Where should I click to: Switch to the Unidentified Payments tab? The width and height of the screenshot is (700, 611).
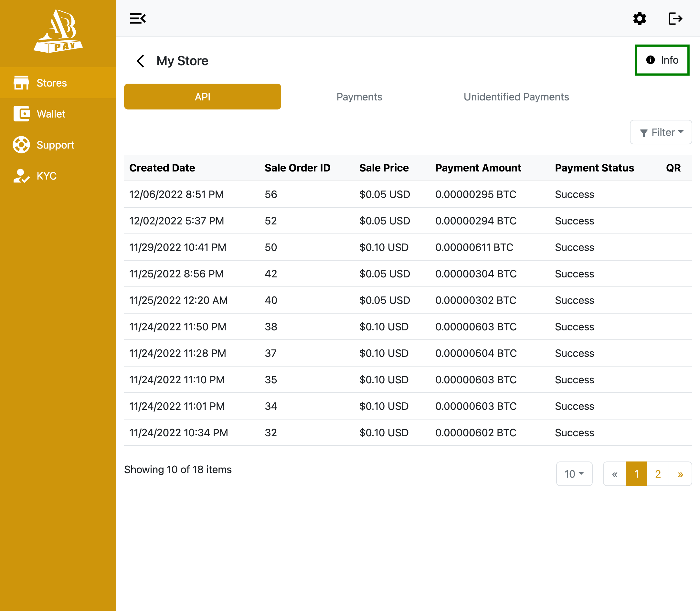[516, 97]
